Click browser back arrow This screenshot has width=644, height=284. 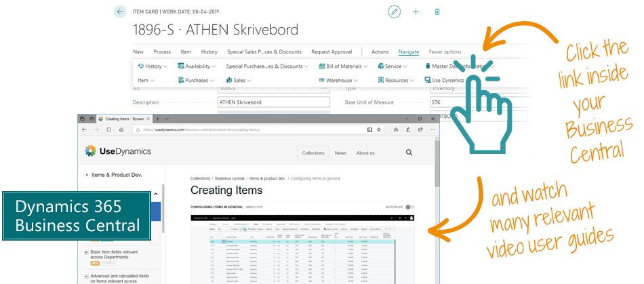[84, 129]
